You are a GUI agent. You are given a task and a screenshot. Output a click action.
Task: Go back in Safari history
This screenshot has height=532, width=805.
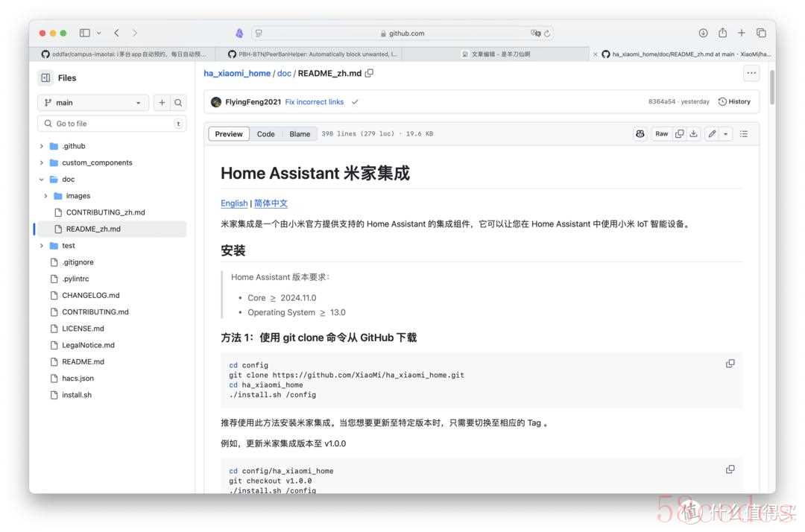click(x=116, y=33)
